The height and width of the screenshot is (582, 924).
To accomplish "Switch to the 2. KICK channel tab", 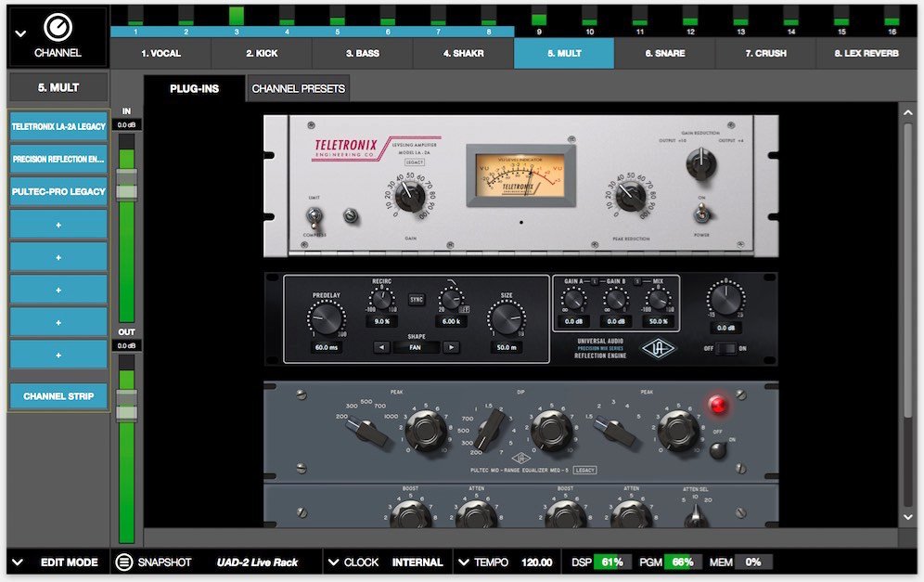I will pos(262,53).
